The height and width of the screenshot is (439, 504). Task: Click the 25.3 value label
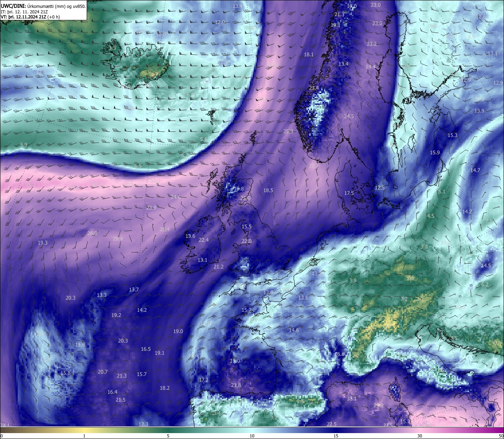pyautogui.click(x=288, y=131)
